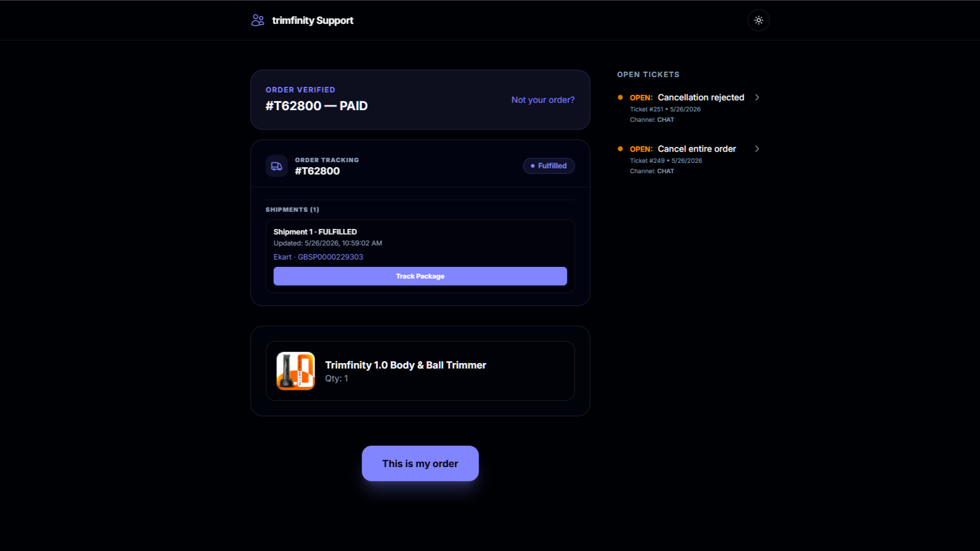Viewport: 980px width, 551px height.
Task: Click the orange status dot beside Cancellation rejected
Action: 620,97
